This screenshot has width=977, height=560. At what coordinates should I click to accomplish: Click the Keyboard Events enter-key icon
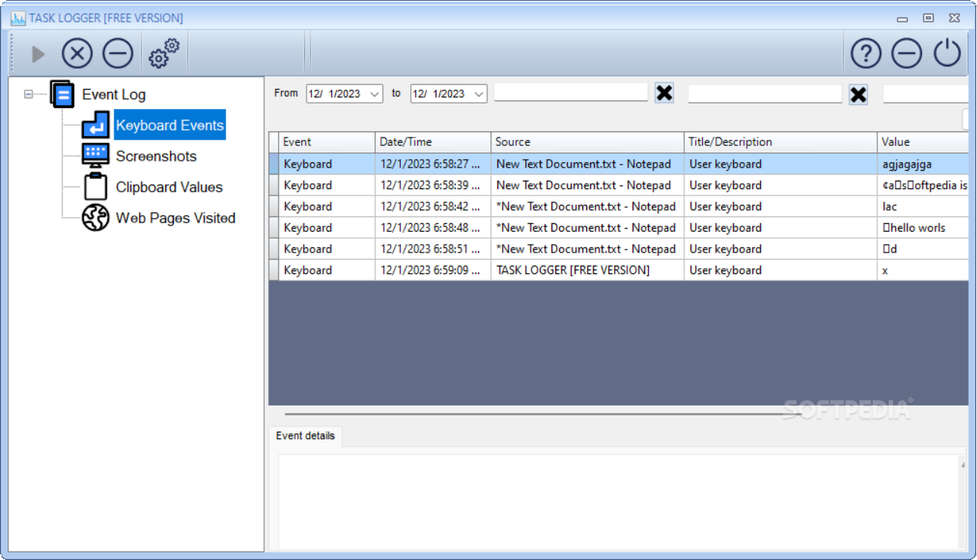pos(96,125)
